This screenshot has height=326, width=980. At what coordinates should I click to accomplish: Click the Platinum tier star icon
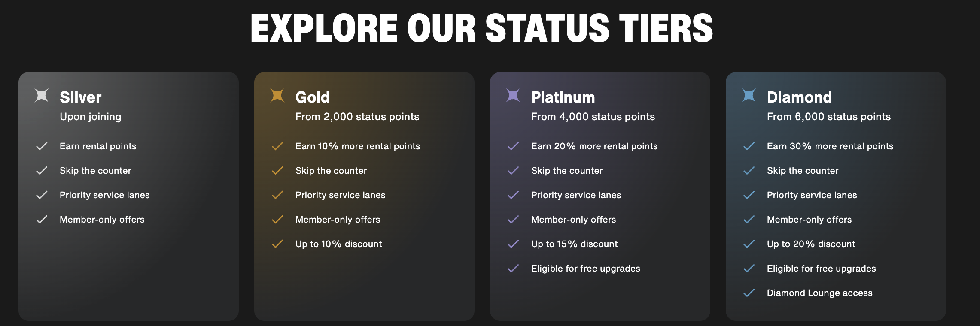click(x=513, y=95)
